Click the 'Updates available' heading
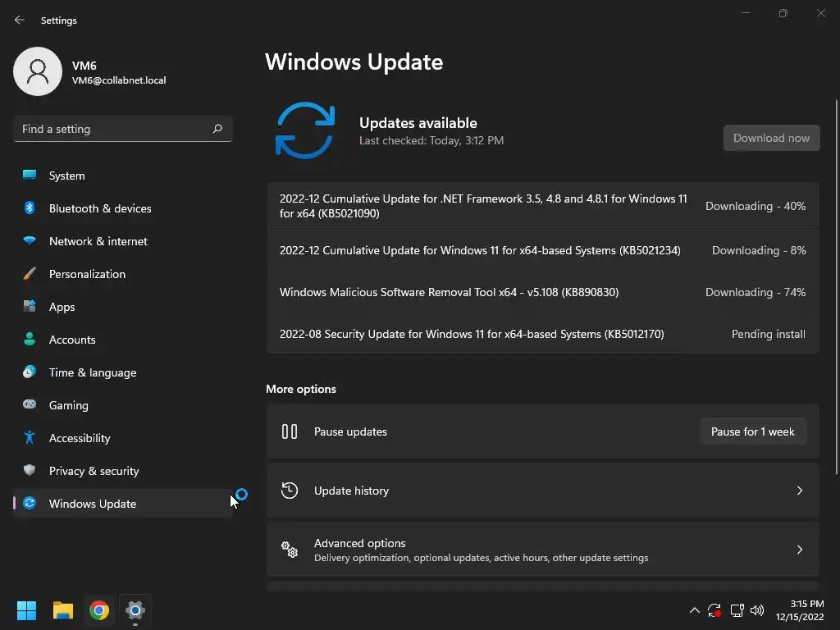 pyautogui.click(x=418, y=123)
